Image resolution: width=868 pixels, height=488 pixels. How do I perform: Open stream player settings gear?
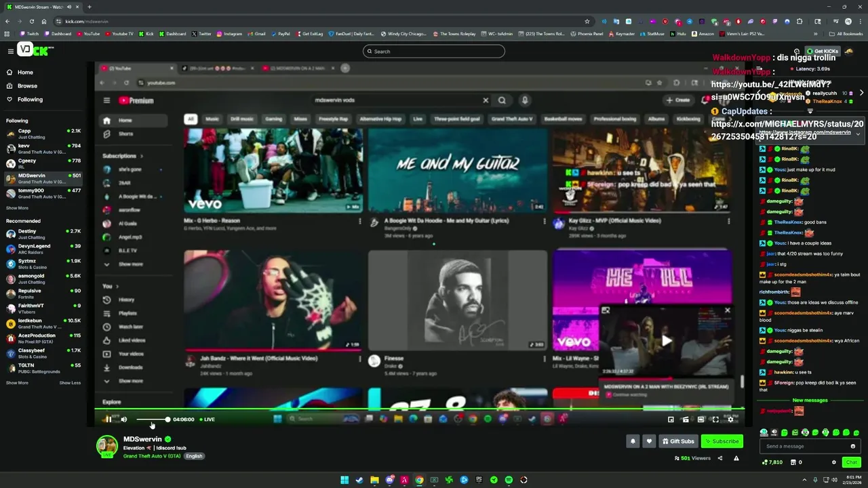[730, 420]
